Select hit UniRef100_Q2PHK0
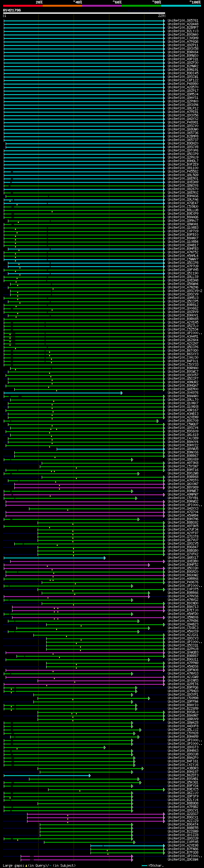 pyautogui.click(x=183, y=101)
